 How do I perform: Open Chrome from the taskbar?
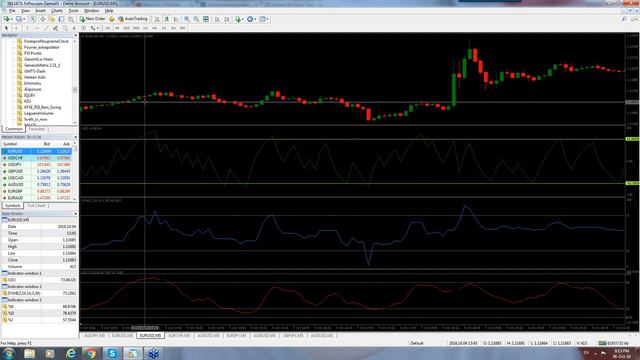point(91,353)
